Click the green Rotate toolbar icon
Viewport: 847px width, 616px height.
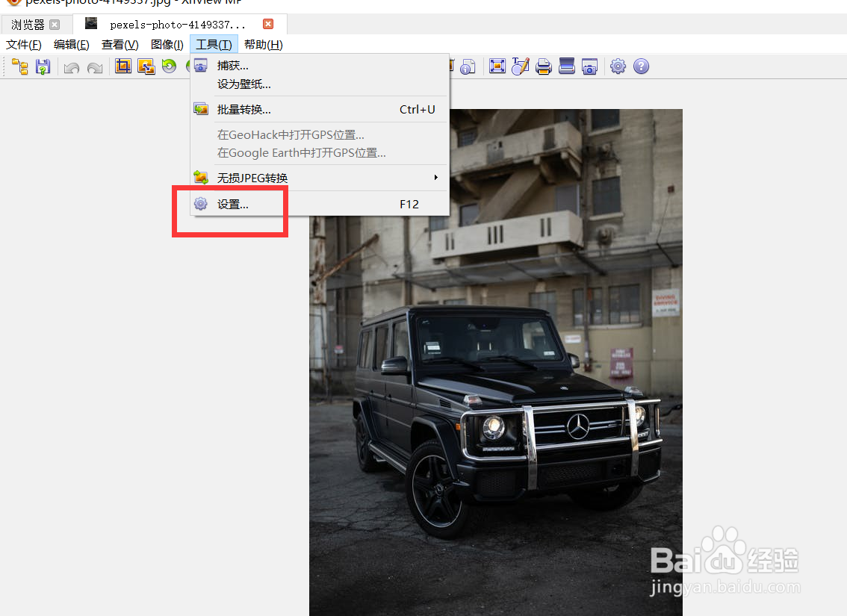click(x=169, y=66)
